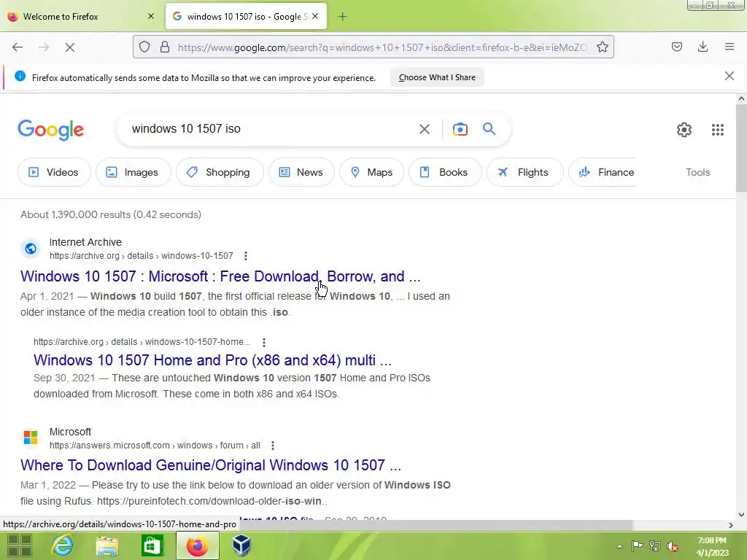The width and height of the screenshot is (747, 560).
Task: Clear the Google search box text
Action: 425,129
